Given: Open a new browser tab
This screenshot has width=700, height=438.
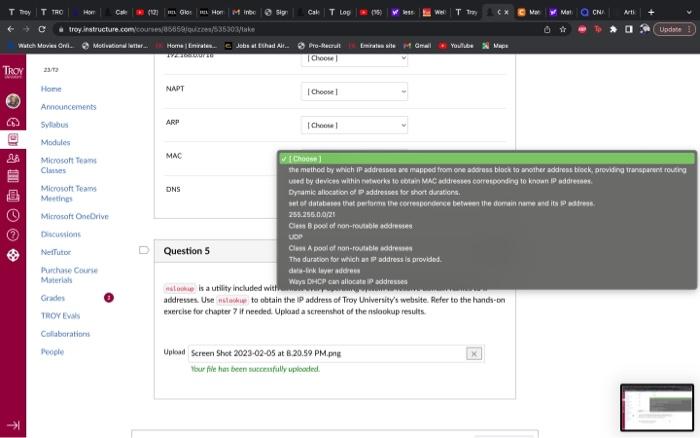Looking at the screenshot, I should 651,12.
